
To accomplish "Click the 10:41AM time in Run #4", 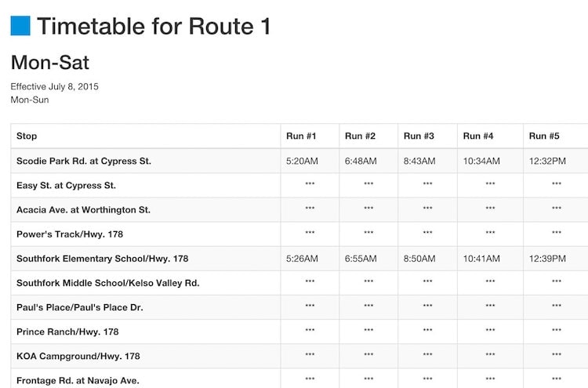I will click(480, 259).
